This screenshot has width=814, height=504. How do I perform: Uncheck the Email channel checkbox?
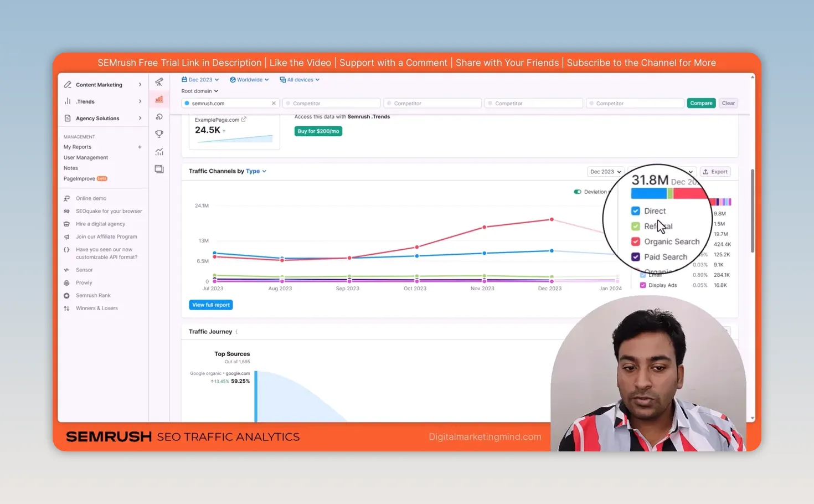point(643,275)
